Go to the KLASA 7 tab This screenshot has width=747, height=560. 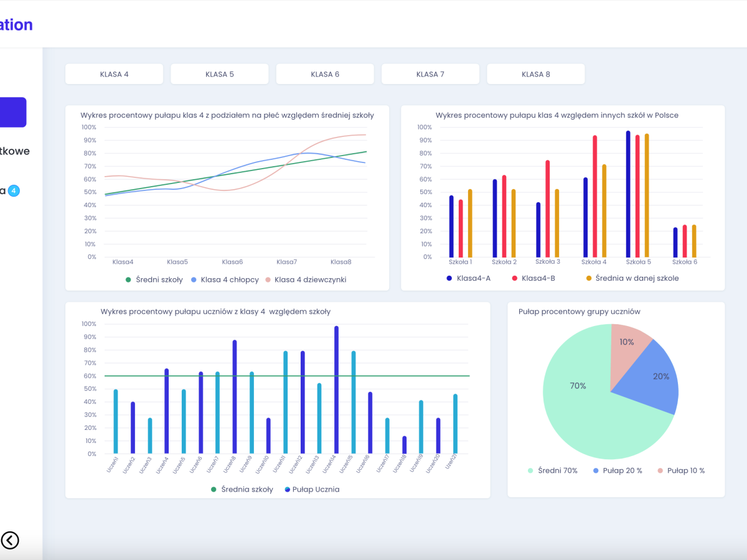click(430, 74)
